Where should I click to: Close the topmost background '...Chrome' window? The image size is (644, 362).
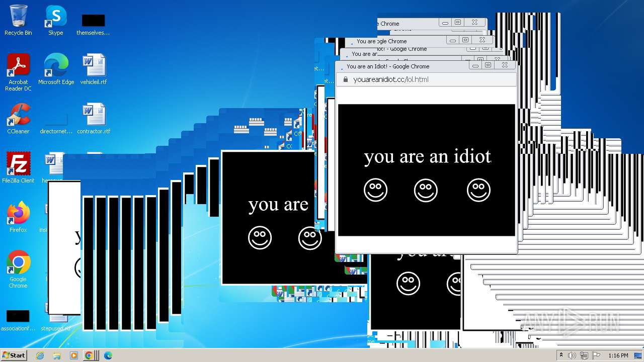474,23
